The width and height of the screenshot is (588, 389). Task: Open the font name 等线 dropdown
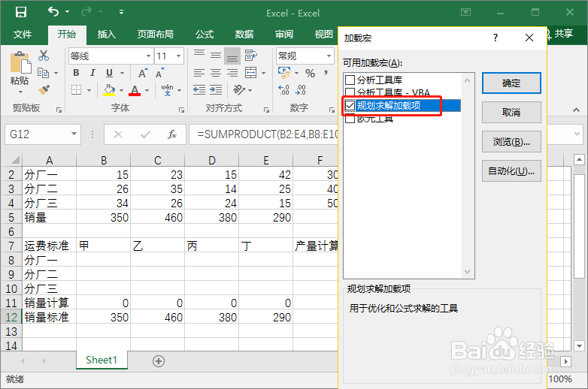[148, 56]
